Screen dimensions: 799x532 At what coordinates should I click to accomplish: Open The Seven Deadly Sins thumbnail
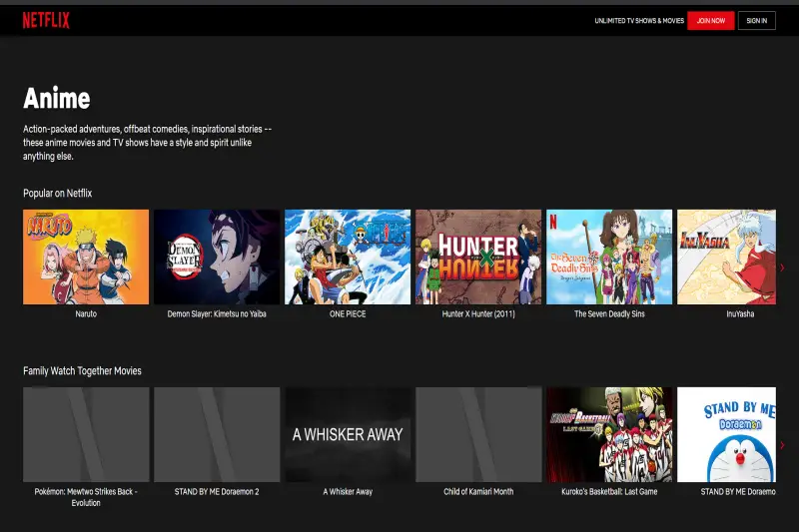[x=609, y=258]
